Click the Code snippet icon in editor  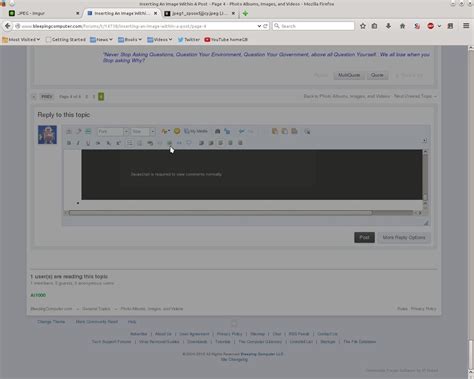[179, 143]
